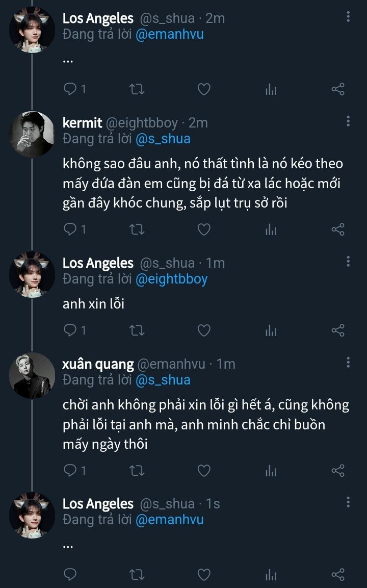367x588 pixels.
Task: Like kermit's tweet with heart icon
Action: pyautogui.click(x=204, y=229)
